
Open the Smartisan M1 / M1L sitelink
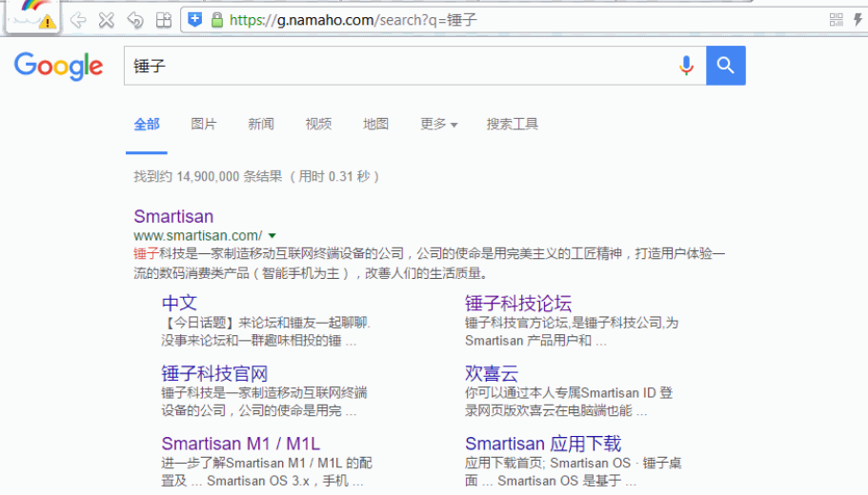point(241,444)
